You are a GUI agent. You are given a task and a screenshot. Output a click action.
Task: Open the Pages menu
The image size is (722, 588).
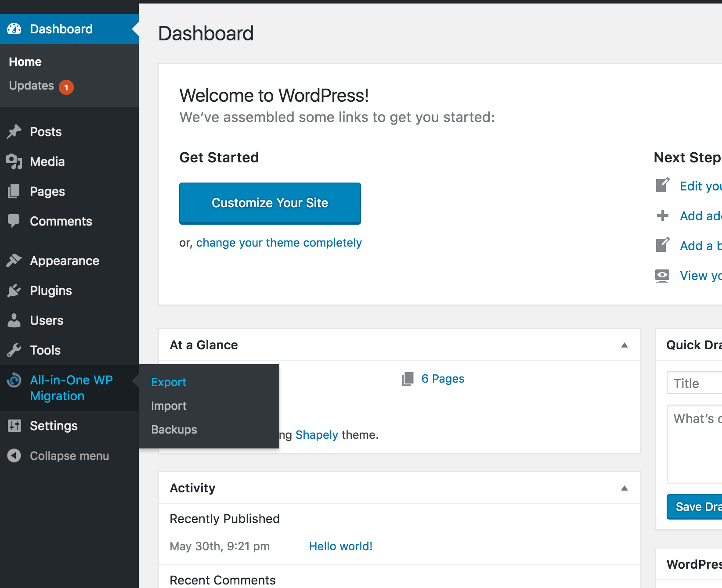tap(69, 191)
